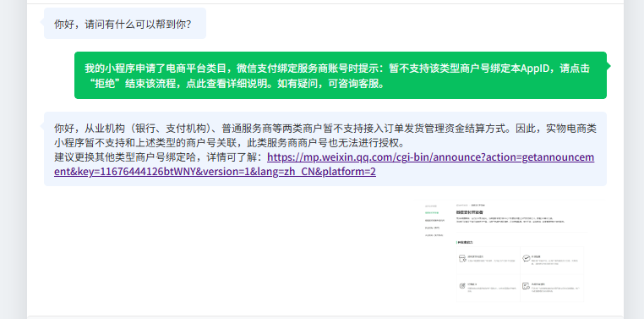
Task: Open the mp.weixin.qq.com announcement link
Action: 325,164
